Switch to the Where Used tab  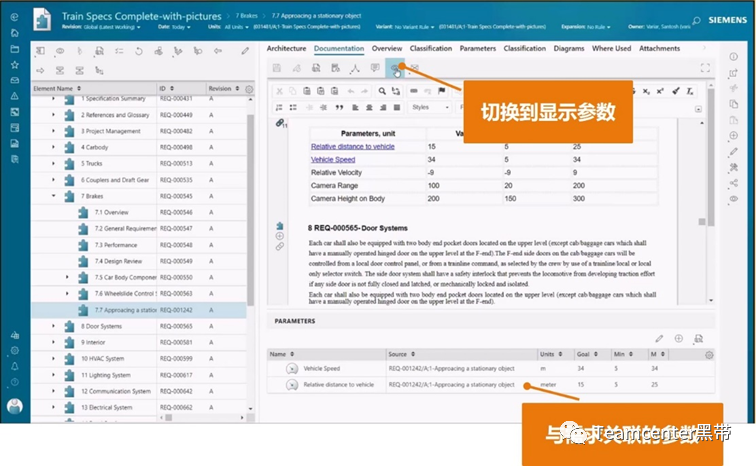pyautogui.click(x=611, y=48)
